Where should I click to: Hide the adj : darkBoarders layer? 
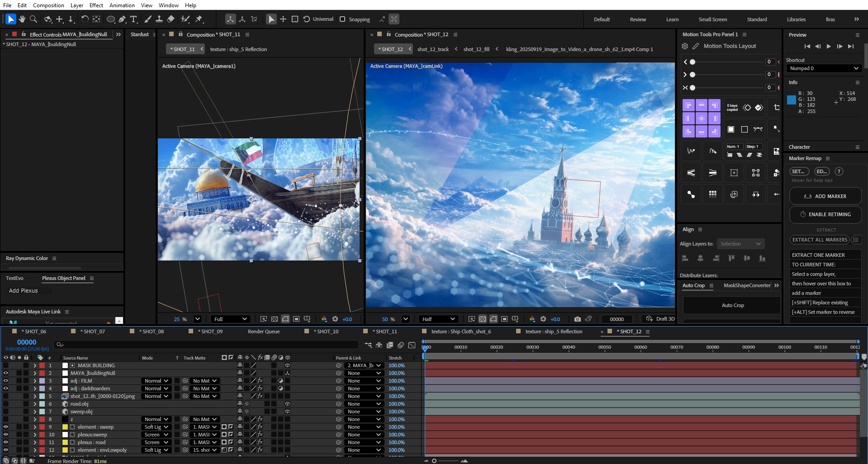tap(5, 388)
